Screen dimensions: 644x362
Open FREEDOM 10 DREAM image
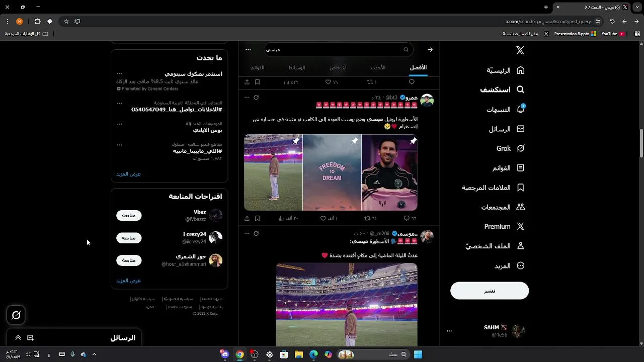click(332, 172)
